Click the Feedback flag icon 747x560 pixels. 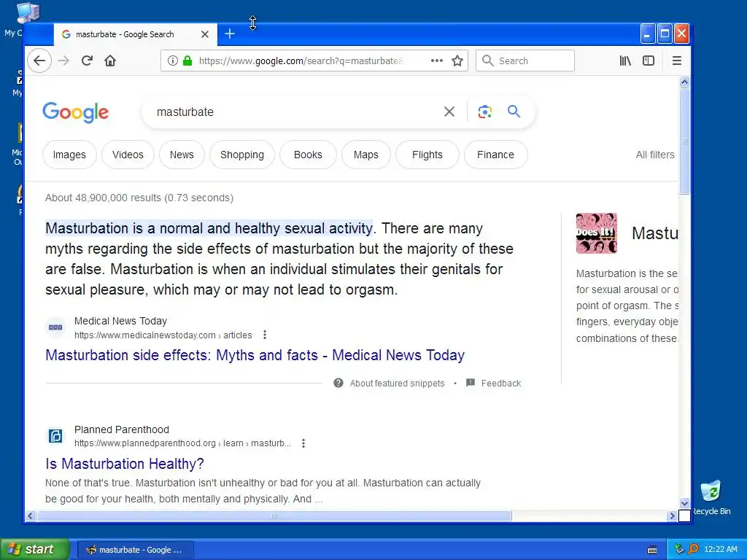[471, 382]
